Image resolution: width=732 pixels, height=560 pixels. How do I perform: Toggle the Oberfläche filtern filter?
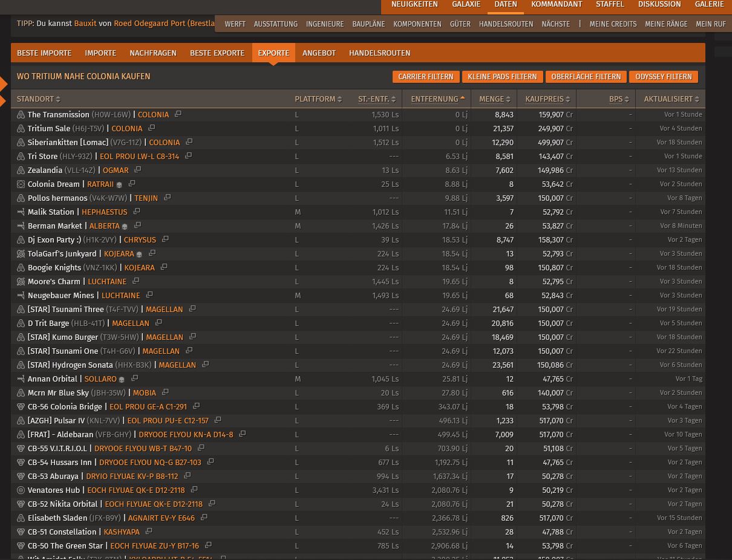586,77
